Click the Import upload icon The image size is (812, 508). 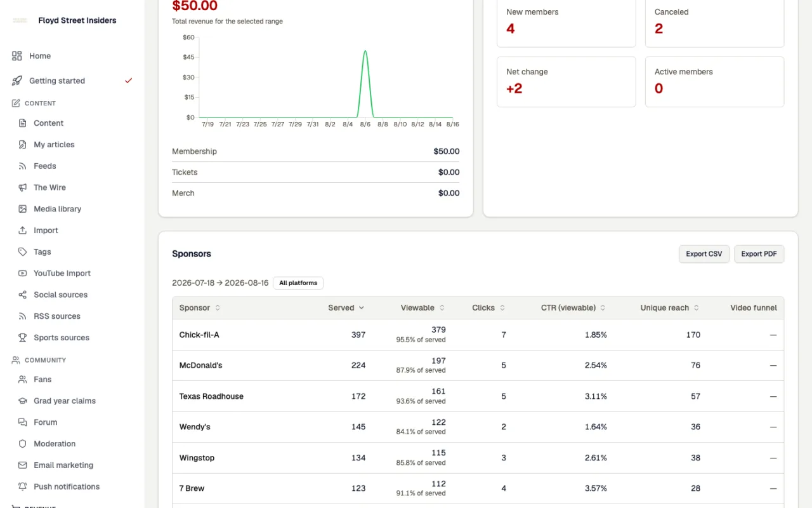pos(23,231)
